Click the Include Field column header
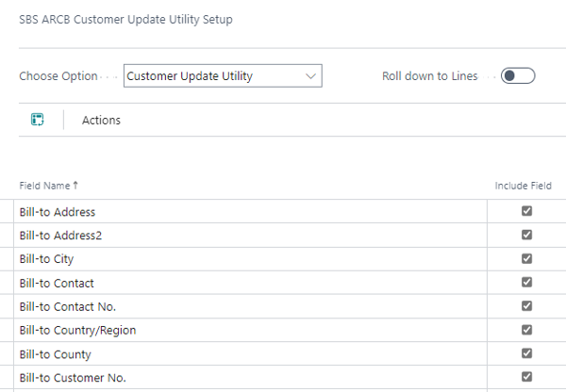 coord(523,186)
